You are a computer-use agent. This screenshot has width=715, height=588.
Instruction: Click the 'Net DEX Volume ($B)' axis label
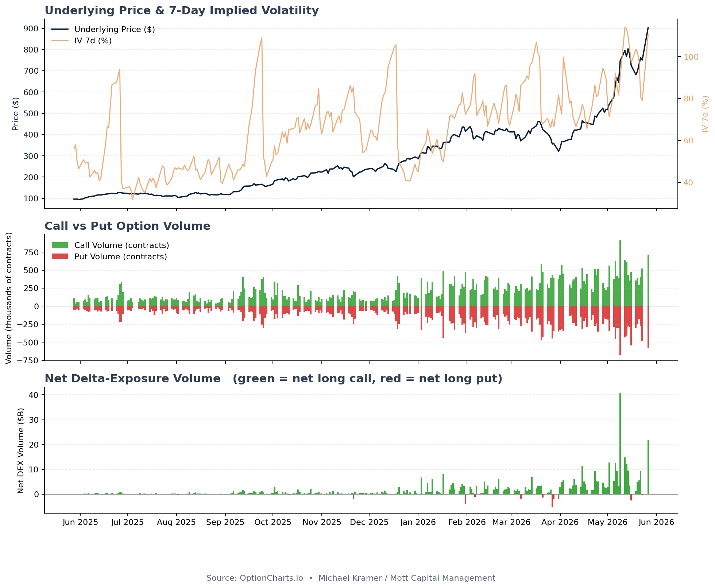pyautogui.click(x=21, y=450)
